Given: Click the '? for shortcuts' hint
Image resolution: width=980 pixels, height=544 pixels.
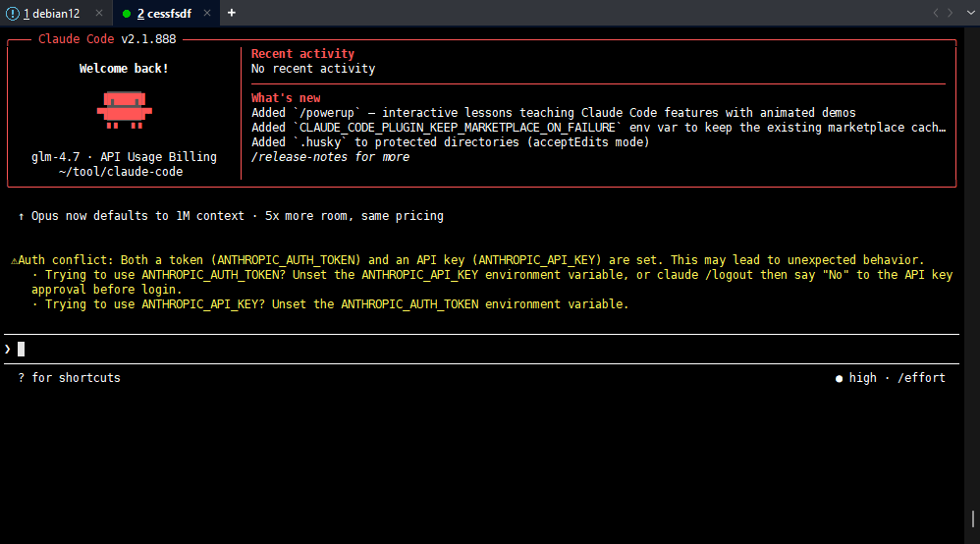Looking at the screenshot, I should click(69, 378).
